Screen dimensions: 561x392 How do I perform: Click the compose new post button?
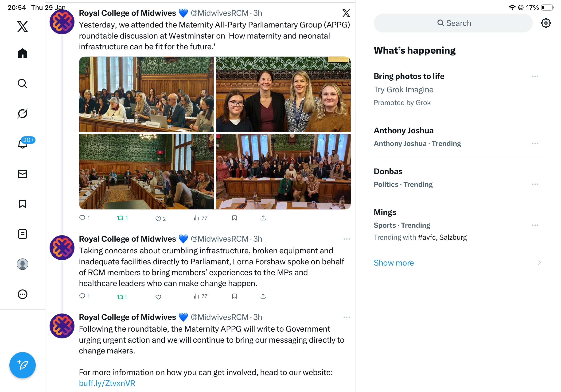pos(23,365)
